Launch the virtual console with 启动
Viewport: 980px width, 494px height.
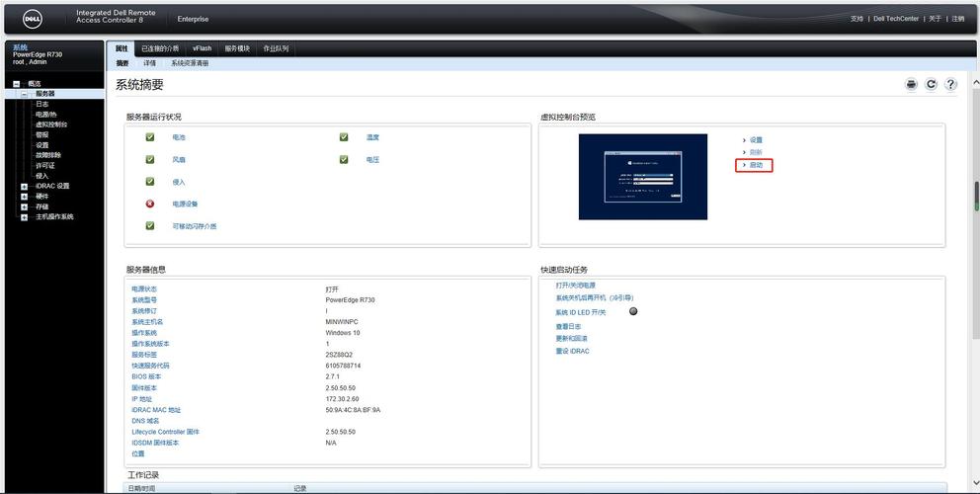click(x=756, y=165)
